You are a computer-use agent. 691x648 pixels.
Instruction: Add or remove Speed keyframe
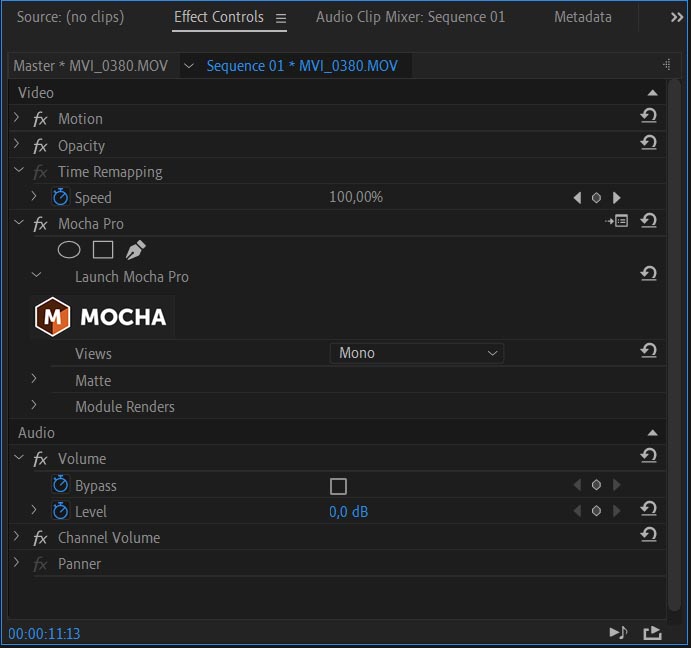596,198
